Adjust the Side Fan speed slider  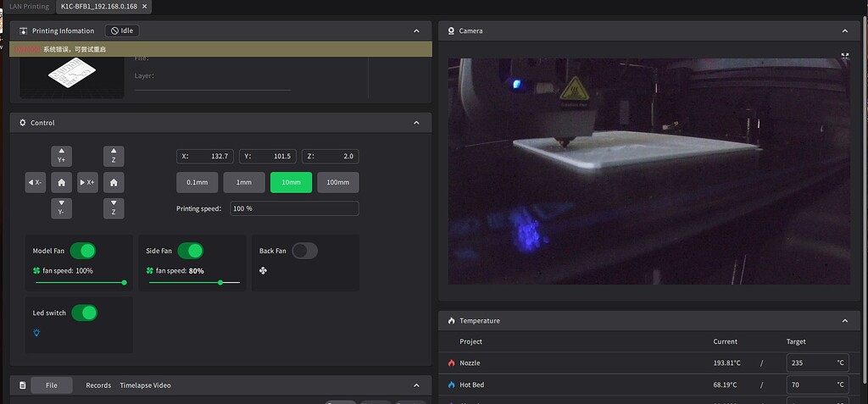(x=220, y=282)
